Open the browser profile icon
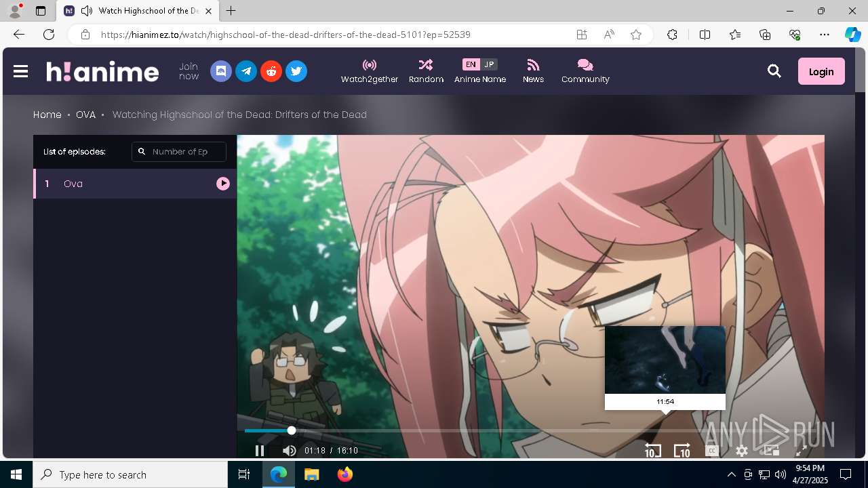This screenshot has height=488, width=868. click(15, 11)
